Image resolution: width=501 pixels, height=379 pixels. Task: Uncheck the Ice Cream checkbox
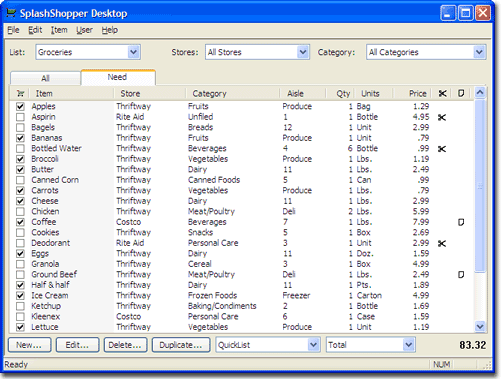pyautogui.click(x=20, y=295)
